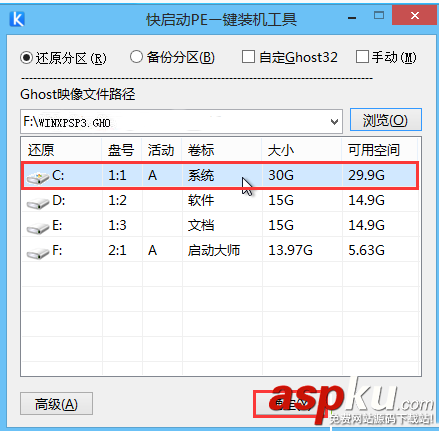Enable the 自定Ghost32 checkbox
This screenshot has width=439, height=431.
pos(248,57)
